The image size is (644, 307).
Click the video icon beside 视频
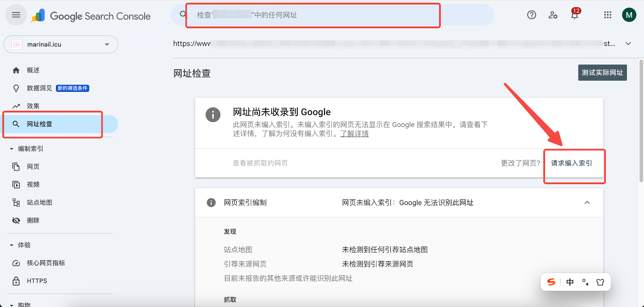point(16,185)
